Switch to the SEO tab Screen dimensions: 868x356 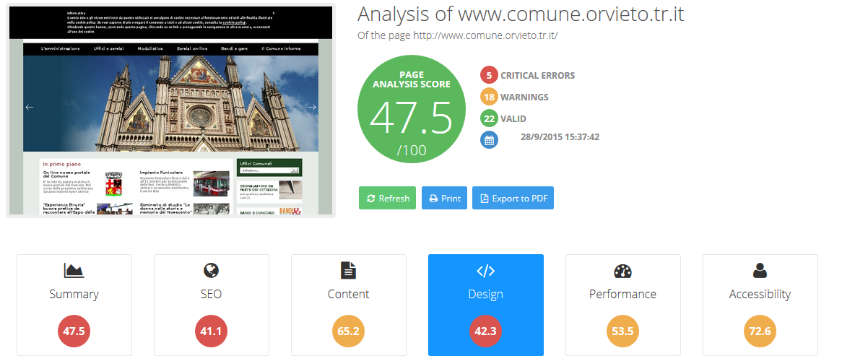click(x=211, y=295)
